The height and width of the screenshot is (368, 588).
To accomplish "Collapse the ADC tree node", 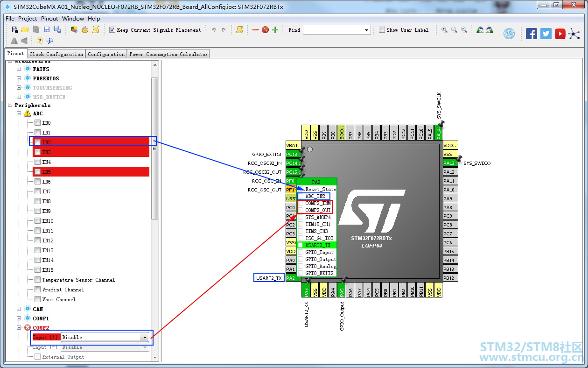I will (x=19, y=113).
